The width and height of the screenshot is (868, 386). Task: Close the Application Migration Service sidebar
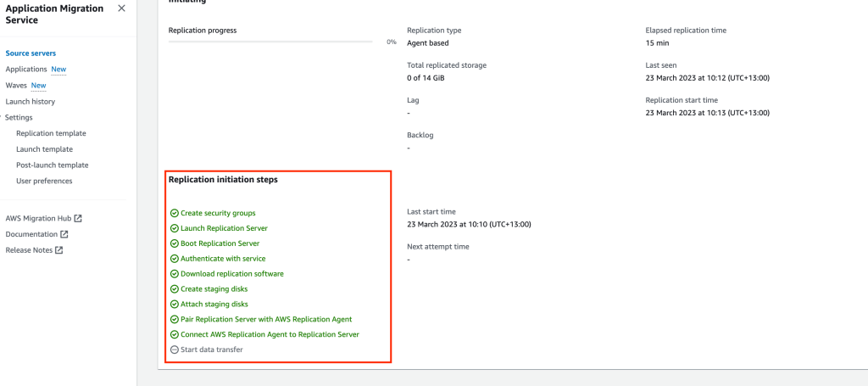click(121, 8)
